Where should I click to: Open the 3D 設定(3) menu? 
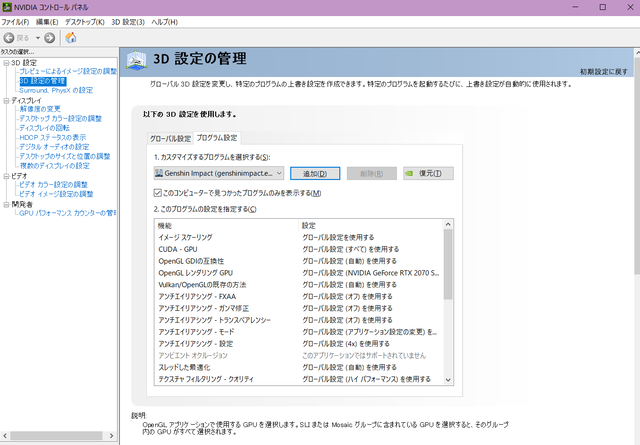[x=128, y=22]
